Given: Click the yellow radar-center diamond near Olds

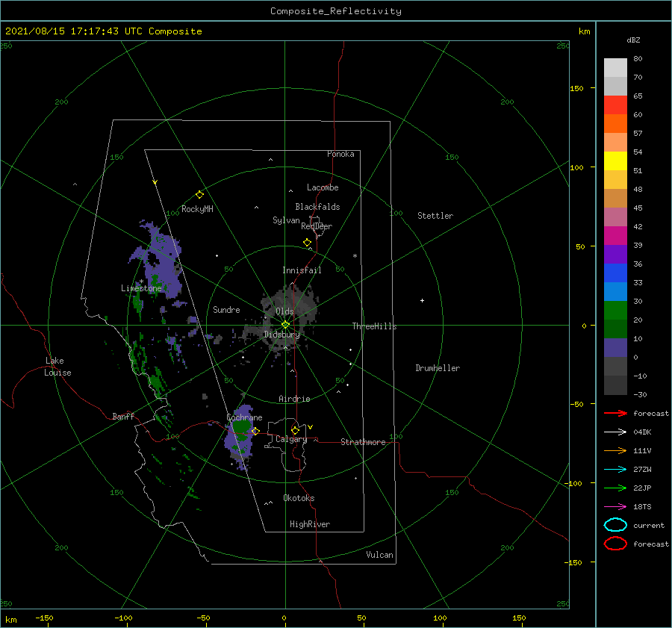Looking at the screenshot, I should [x=285, y=325].
